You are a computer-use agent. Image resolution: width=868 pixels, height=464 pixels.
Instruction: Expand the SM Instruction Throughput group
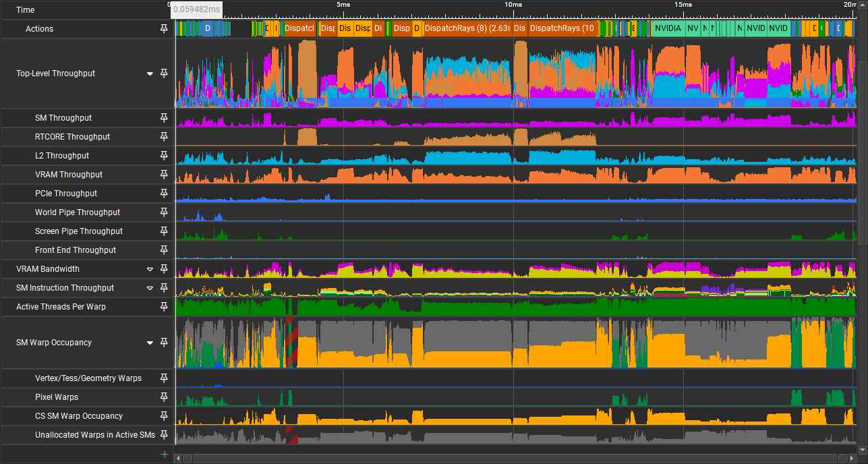pyautogui.click(x=150, y=288)
